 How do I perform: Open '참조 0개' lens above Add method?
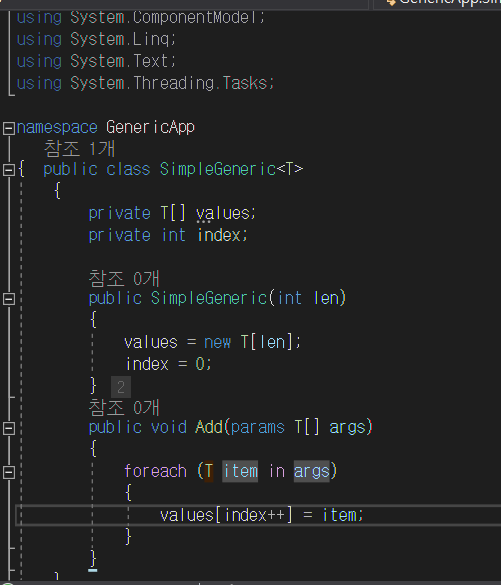[x=124, y=407]
